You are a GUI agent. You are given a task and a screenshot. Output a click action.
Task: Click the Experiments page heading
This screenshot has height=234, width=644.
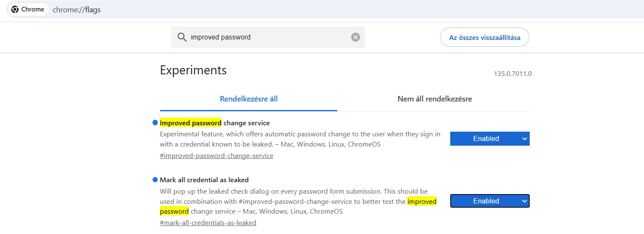pyautogui.click(x=193, y=70)
